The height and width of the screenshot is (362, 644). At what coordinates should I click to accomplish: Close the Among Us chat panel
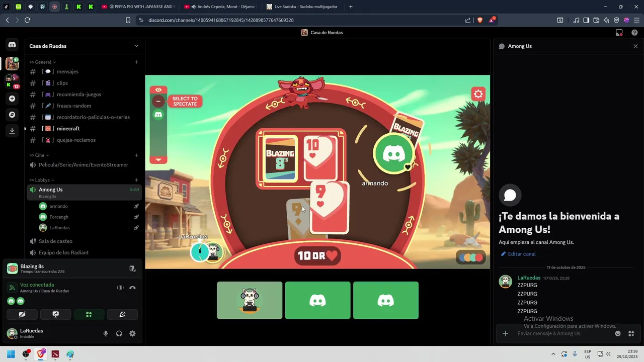pos(635,46)
